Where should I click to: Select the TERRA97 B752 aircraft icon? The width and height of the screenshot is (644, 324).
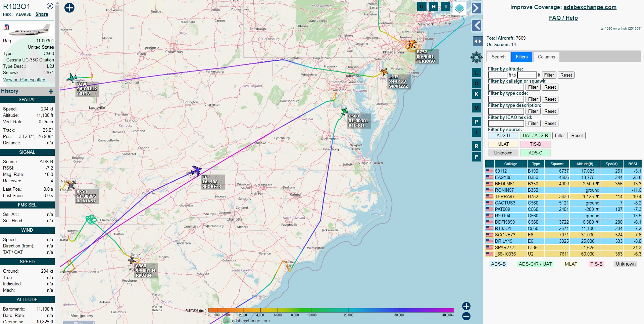point(411,44)
